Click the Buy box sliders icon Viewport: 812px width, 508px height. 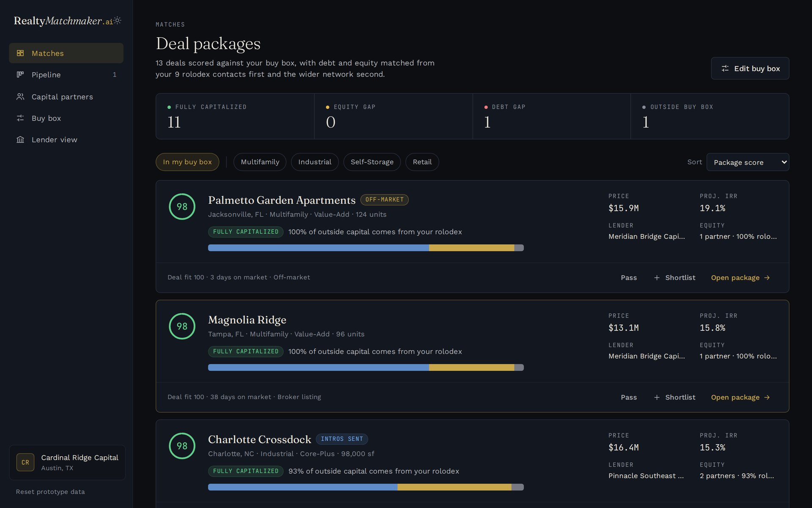point(20,118)
